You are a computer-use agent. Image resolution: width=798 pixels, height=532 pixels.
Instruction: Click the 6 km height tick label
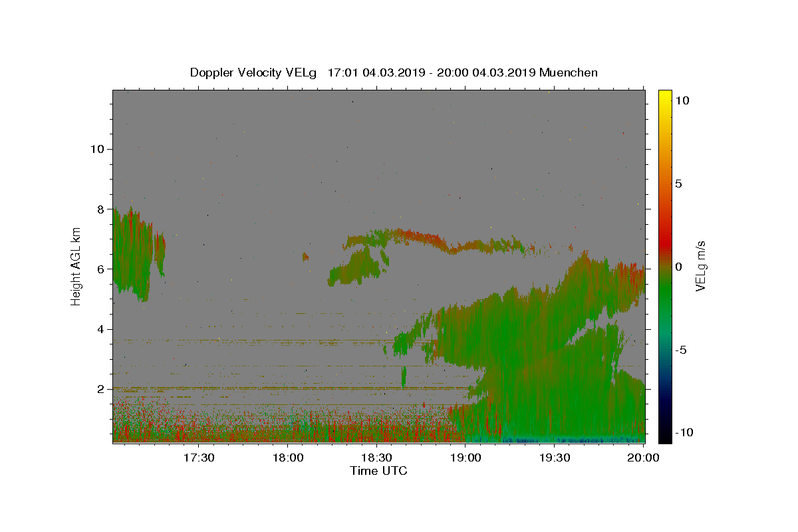tap(100, 269)
